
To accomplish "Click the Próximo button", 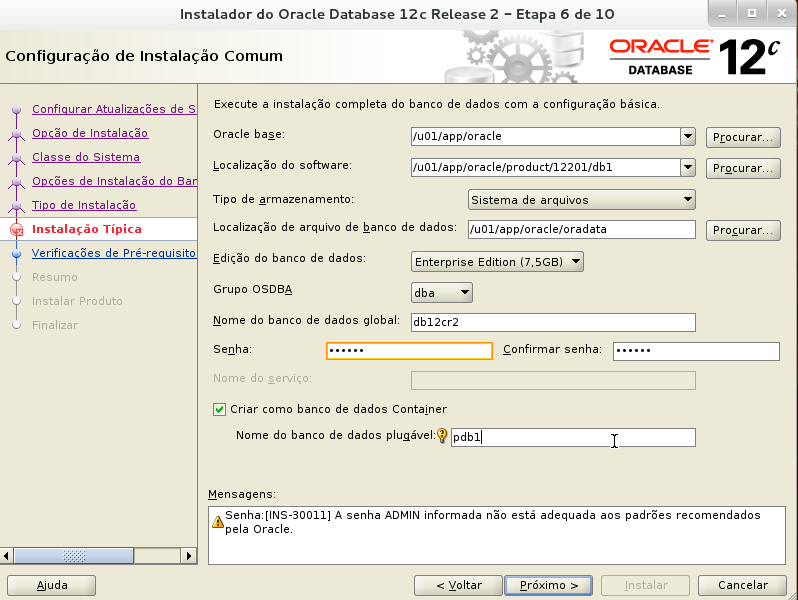I will click(x=549, y=585).
